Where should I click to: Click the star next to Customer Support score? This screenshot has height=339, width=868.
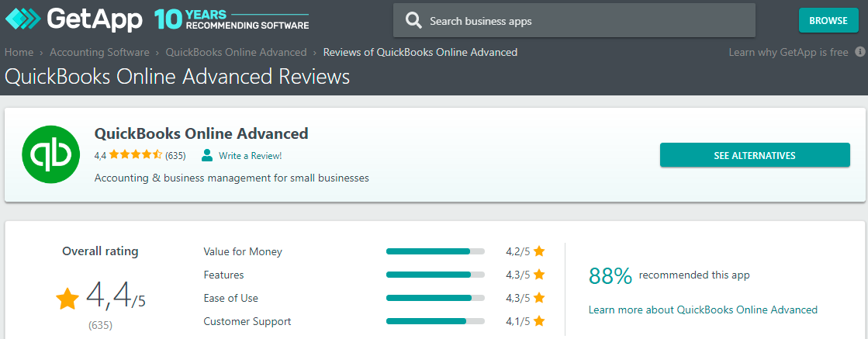tap(539, 321)
